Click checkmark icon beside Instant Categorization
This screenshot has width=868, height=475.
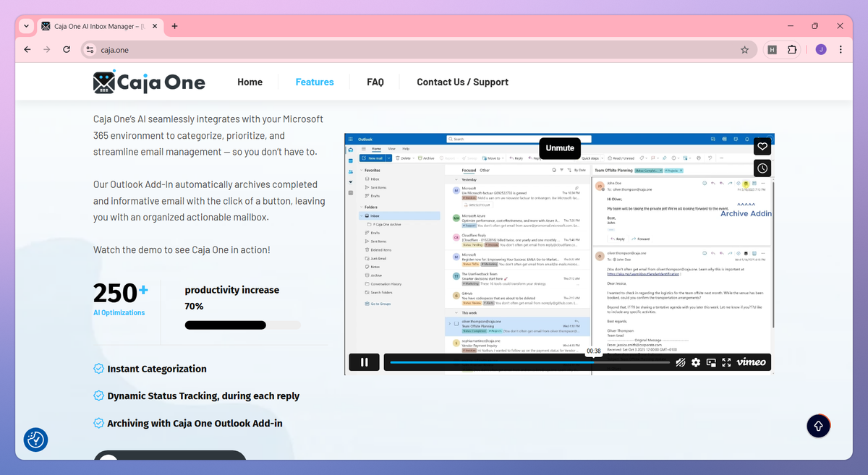98,369
